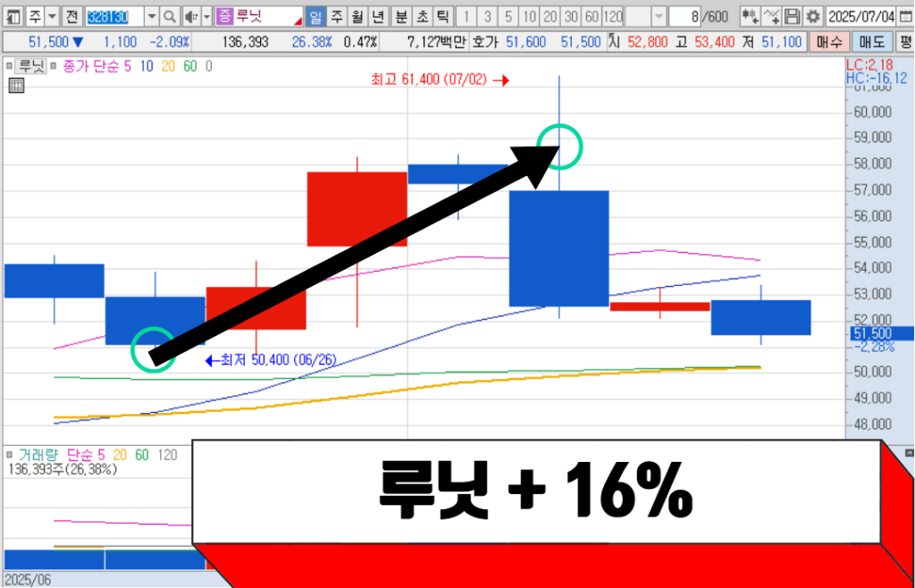Click the 전 button beside the stock code
Image resolution: width=915 pixels, height=588 pixels.
[x=71, y=16]
